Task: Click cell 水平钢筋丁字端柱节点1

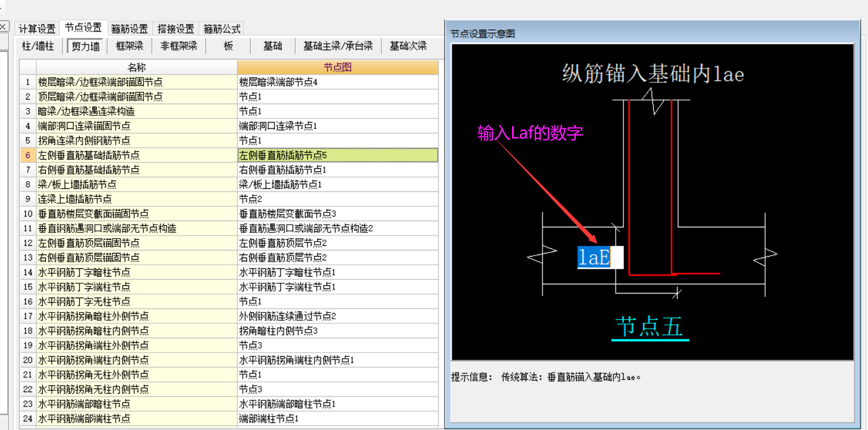Action: (x=337, y=287)
